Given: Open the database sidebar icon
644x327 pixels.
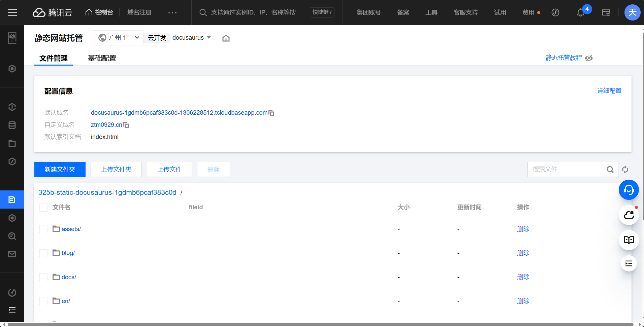Looking at the screenshot, I should click(x=12, y=125).
